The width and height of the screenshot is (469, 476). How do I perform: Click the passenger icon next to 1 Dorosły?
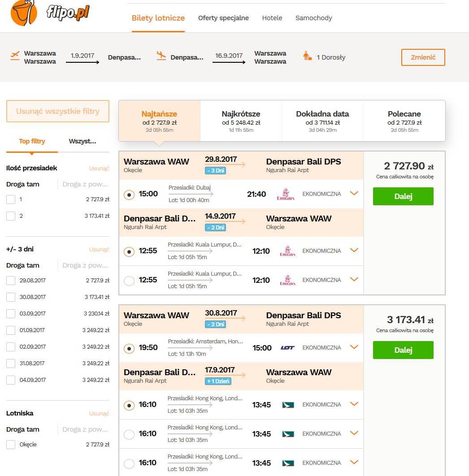(307, 56)
